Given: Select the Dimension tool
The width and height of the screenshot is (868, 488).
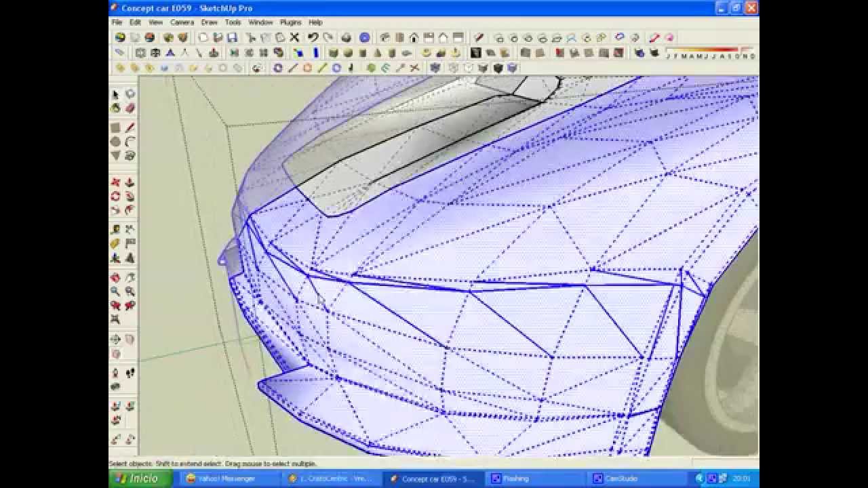Looking at the screenshot, I should (x=130, y=230).
